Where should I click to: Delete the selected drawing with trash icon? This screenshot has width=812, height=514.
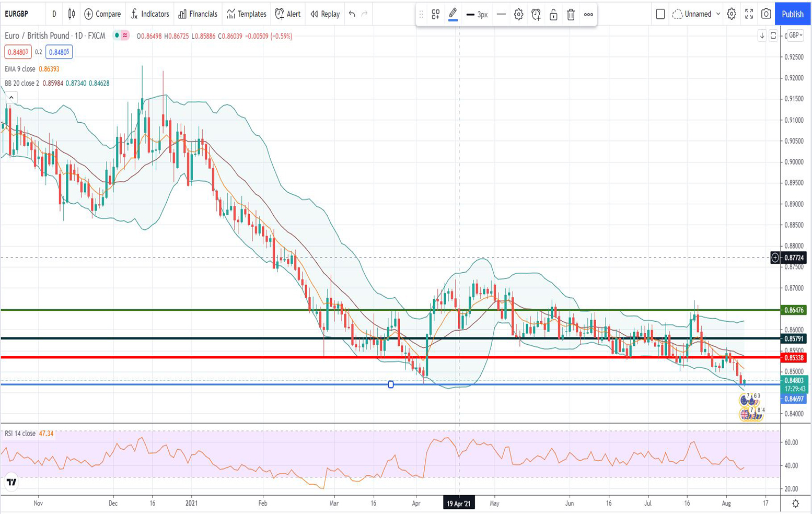(x=571, y=15)
